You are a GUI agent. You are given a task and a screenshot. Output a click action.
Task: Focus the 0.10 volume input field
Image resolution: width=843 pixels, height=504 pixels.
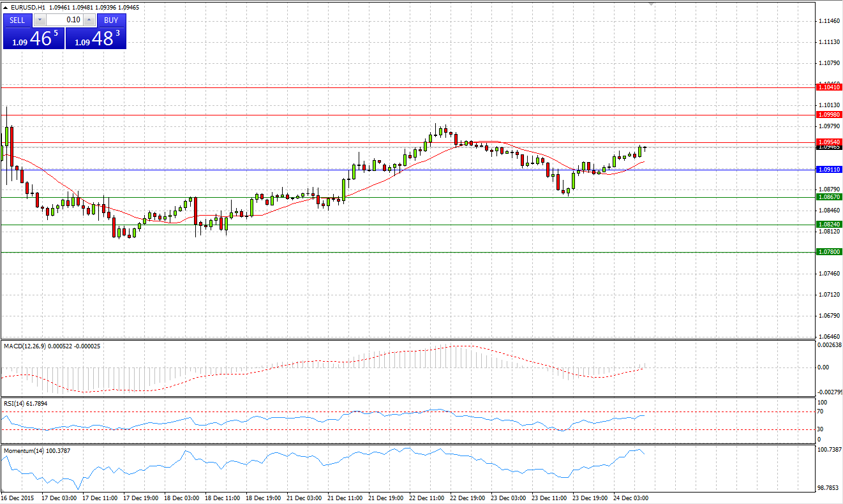[64, 20]
